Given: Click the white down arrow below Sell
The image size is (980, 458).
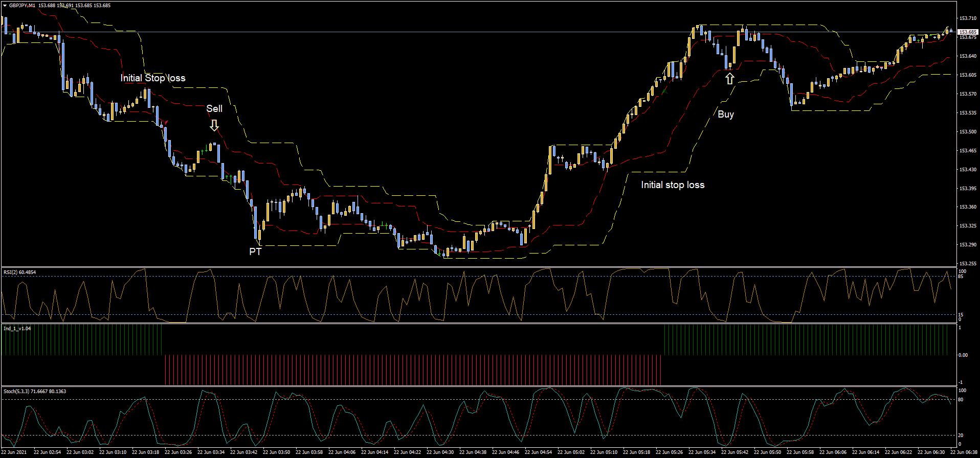Looking at the screenshot, I should 214,125.
